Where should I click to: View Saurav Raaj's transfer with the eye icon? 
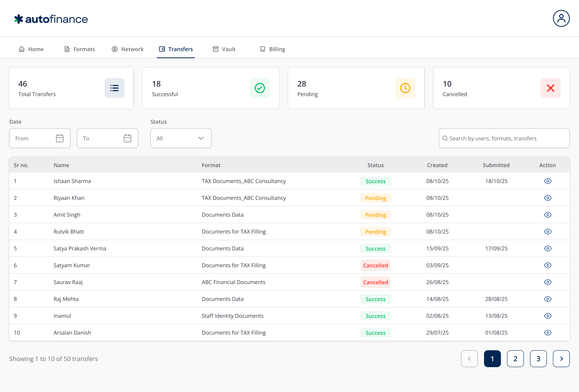point(548,282)
